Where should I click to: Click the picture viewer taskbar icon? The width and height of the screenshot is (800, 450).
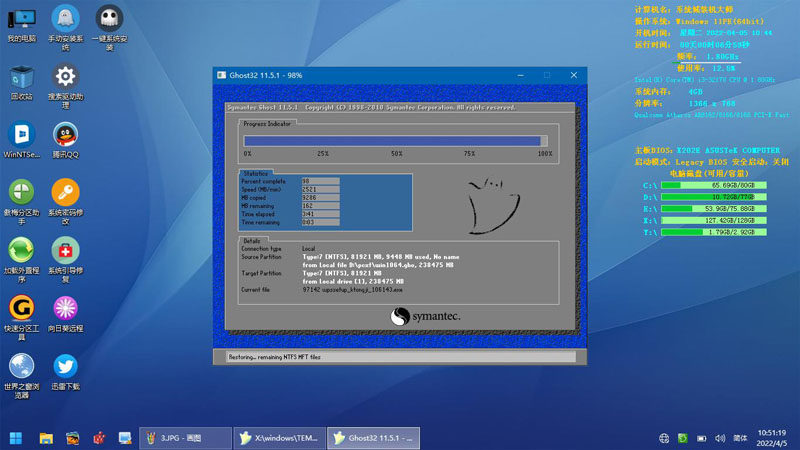tap(72, 438)
